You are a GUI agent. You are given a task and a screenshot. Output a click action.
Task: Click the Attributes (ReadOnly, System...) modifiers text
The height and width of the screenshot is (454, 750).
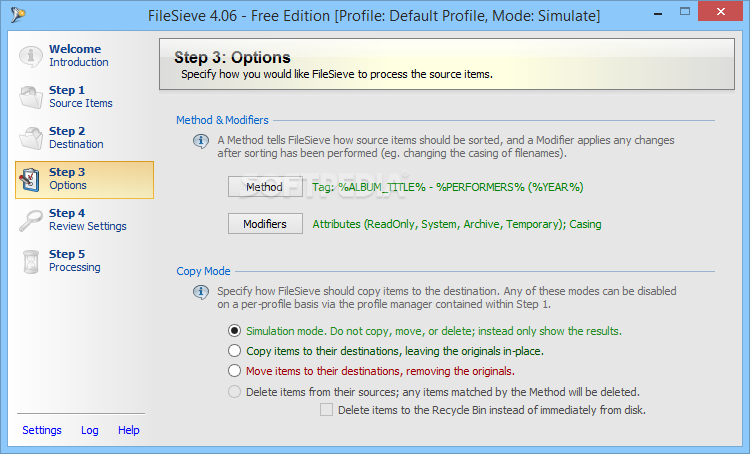(x=457, y=224)
